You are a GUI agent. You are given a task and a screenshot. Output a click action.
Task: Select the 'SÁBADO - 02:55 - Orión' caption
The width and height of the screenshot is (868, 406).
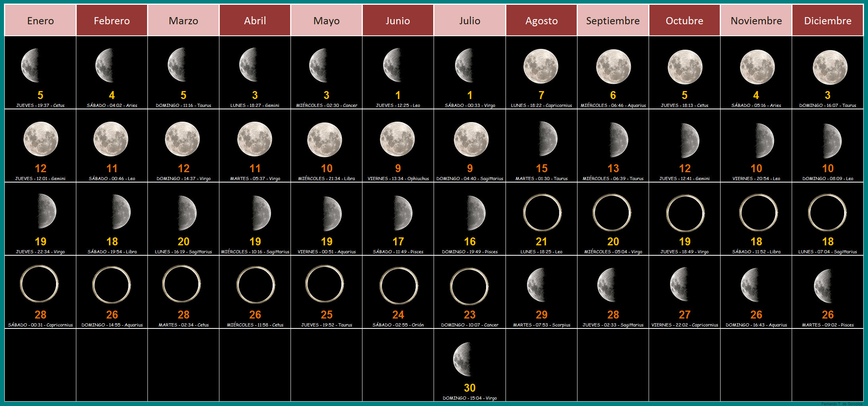coord(398,325)
